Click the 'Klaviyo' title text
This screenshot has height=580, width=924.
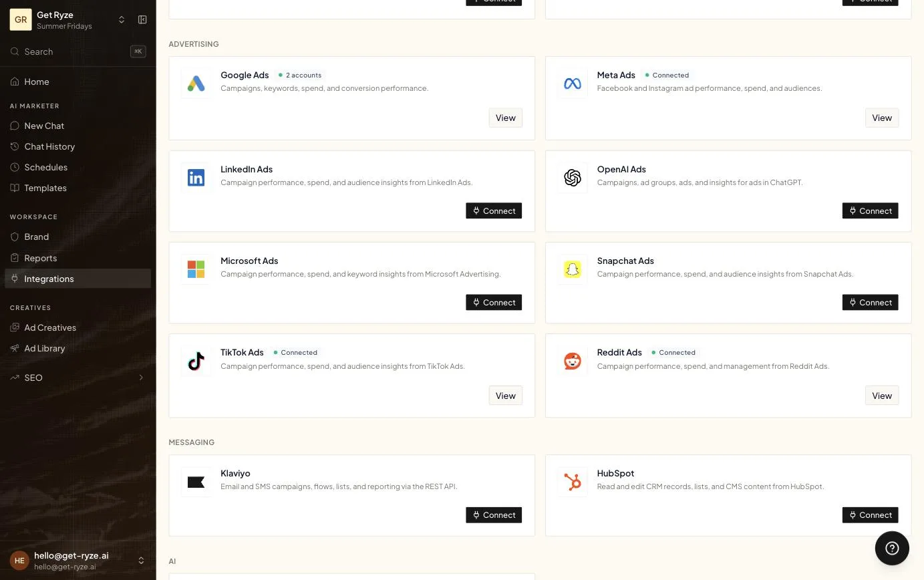click(x=235, y=473)
